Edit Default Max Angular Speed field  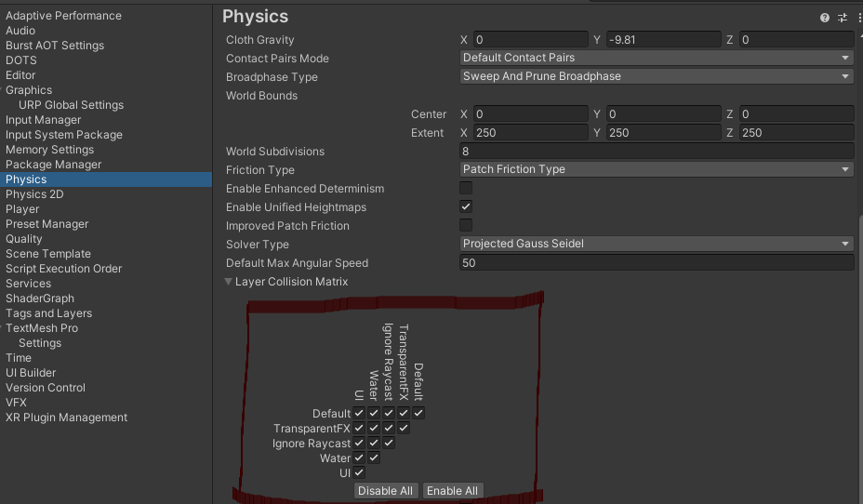(x=657, y=262)
